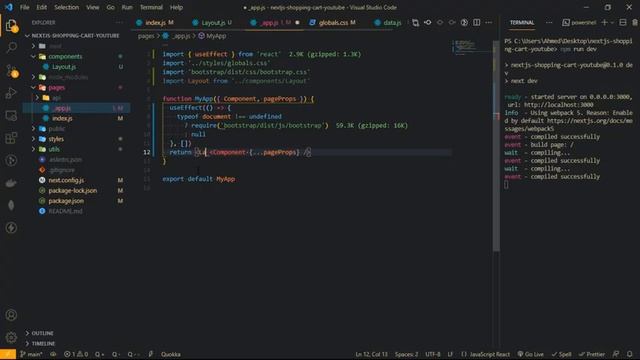Screen dimensions: 640x360
Task: Click Quokka in status bar
Action: [x=171, y=354]
